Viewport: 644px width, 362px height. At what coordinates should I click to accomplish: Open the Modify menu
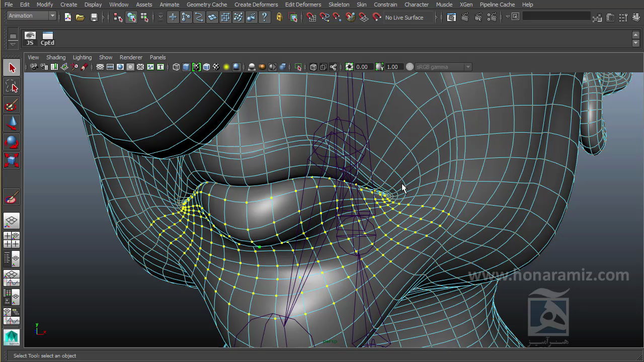(x=45, y=5)
